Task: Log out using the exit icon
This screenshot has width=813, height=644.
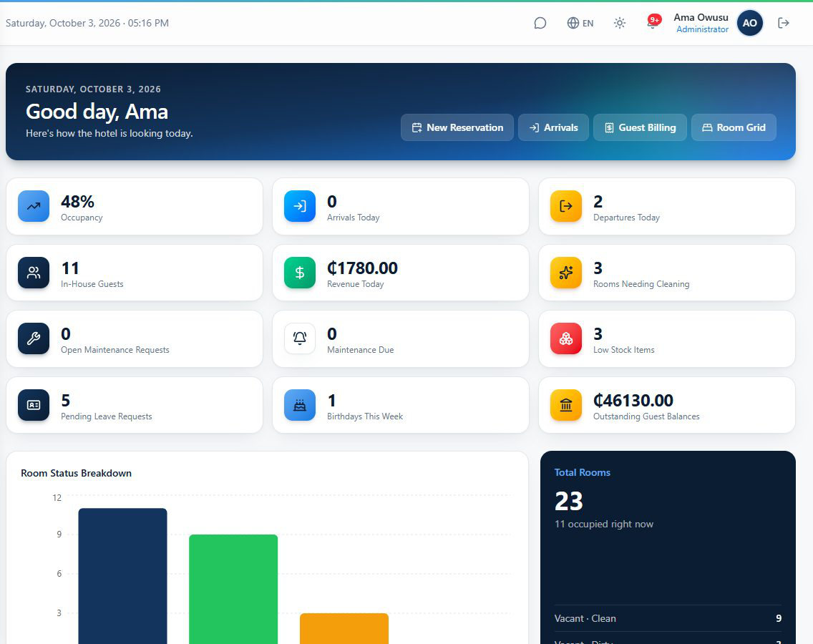Action: pos(784,23)
